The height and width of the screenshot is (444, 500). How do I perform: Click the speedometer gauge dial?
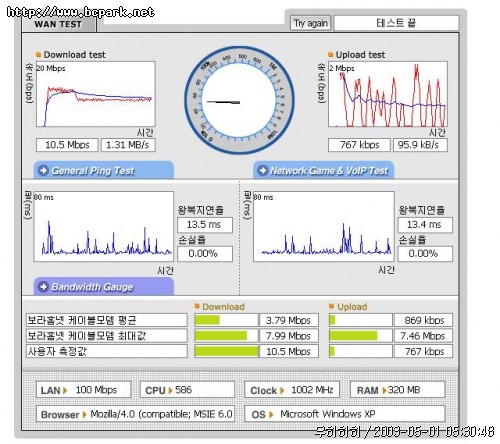239,100
